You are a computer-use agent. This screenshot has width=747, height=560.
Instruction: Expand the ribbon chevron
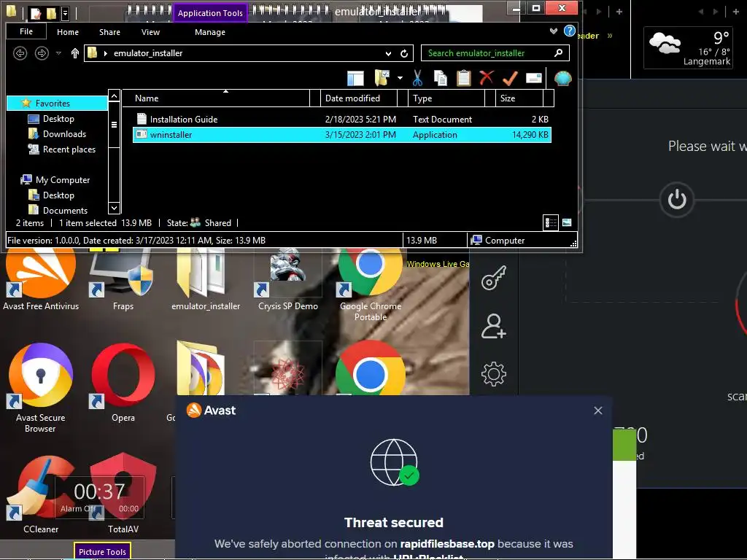click(x=553, y=31)
